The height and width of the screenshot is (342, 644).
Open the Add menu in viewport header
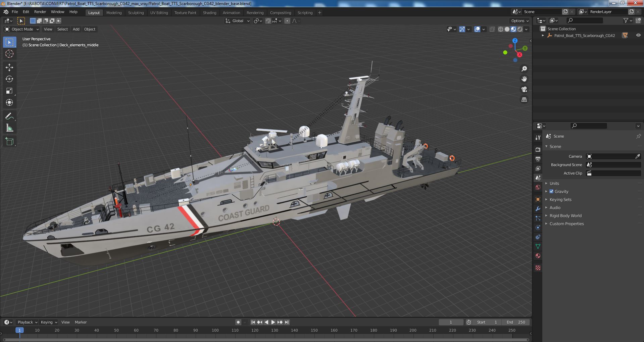tap(76, 29)
